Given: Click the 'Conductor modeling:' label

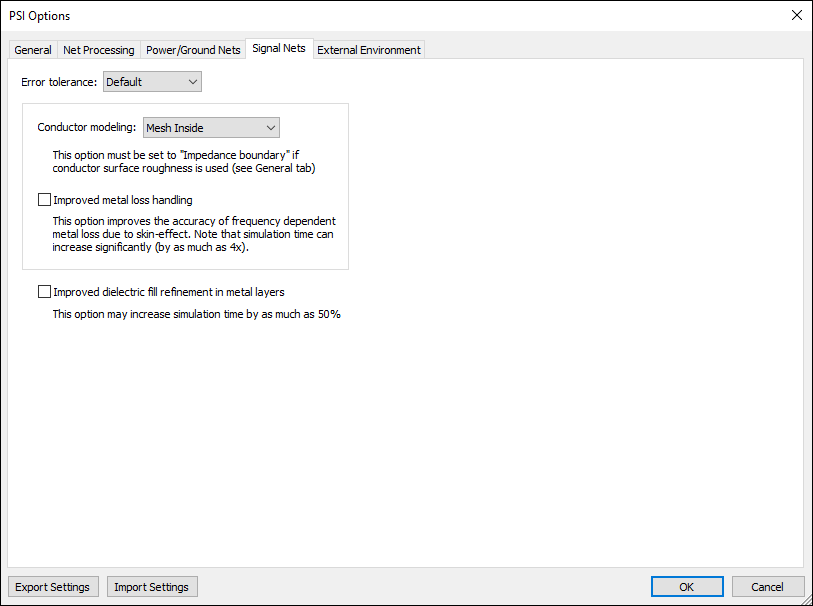Looking at the screenshot, I should pos(87,127).
